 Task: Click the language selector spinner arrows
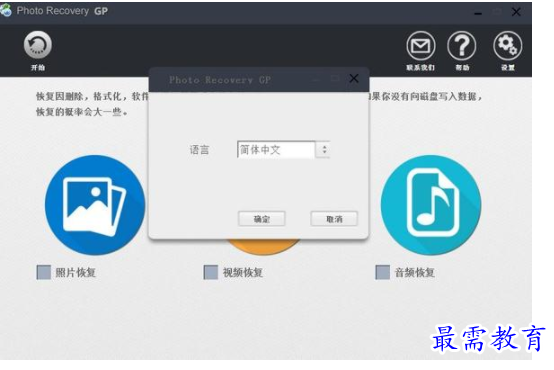[324, 149]
